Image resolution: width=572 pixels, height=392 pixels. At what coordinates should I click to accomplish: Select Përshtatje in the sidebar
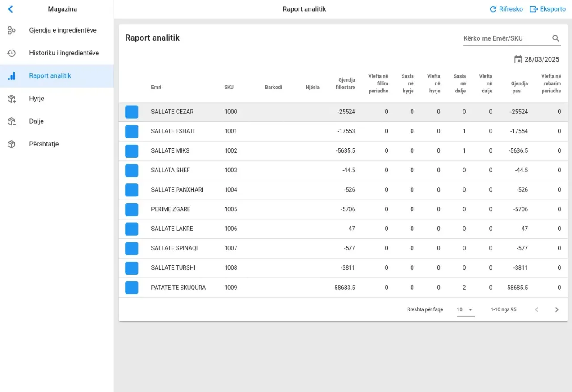(57, 144)
